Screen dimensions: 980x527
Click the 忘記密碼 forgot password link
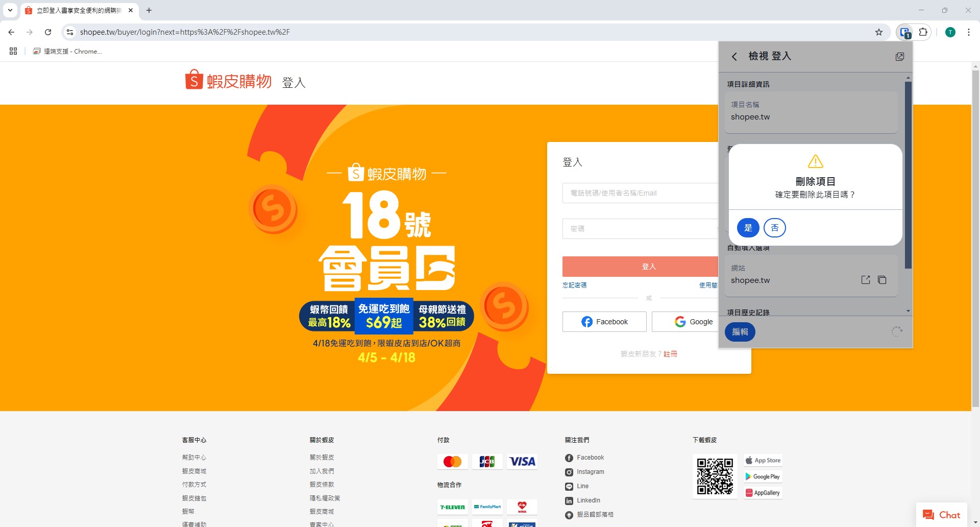click(574, 285)
